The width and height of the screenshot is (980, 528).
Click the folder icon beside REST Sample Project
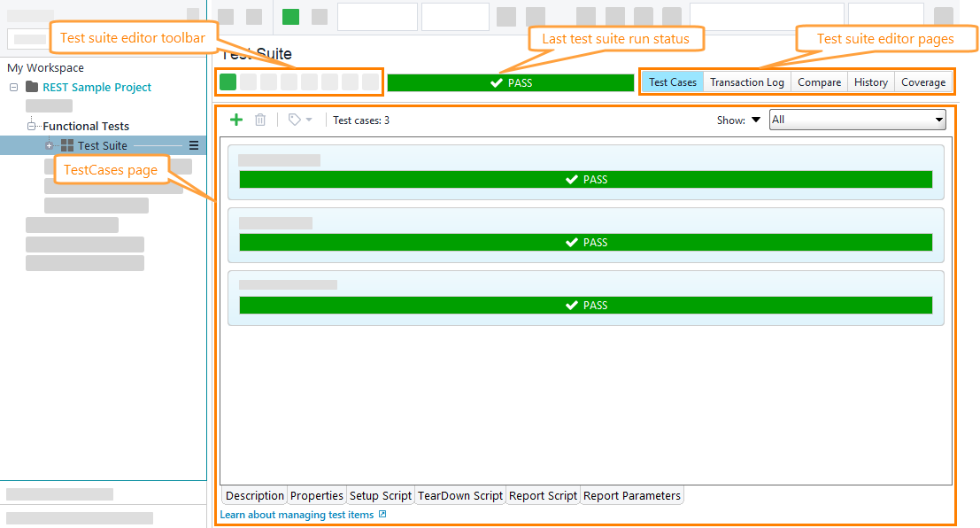[x=32, y=87]
